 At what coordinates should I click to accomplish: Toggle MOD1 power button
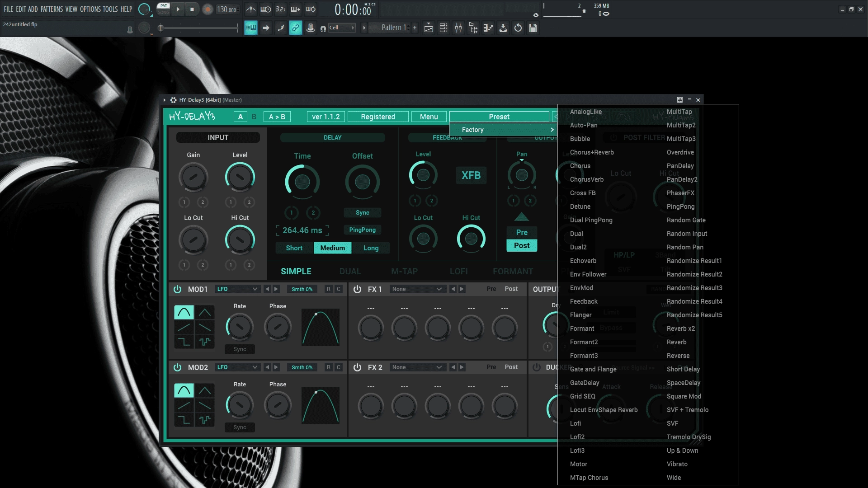(177, 289)
